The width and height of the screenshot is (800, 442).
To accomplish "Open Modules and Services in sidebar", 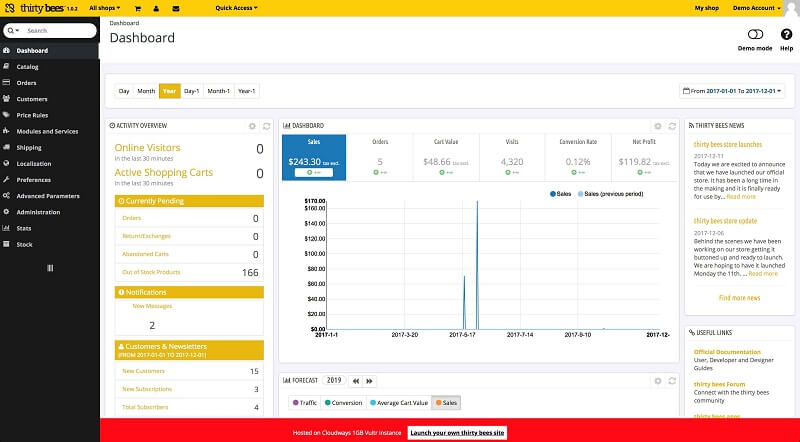I will [49, 131].
